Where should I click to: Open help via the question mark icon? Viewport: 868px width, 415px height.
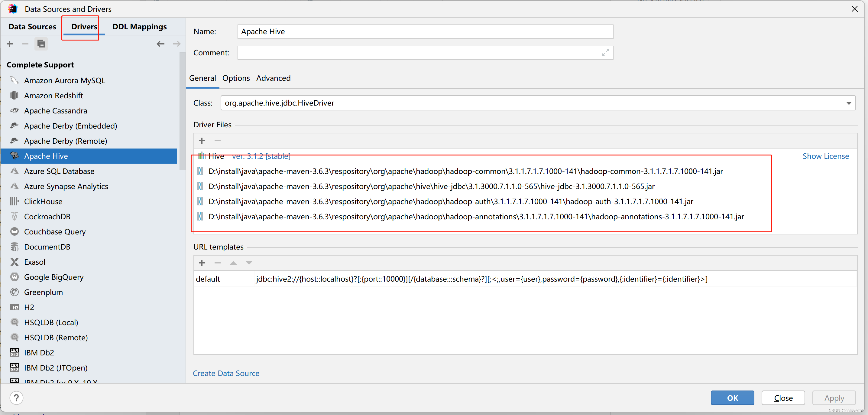coord(16,398)
